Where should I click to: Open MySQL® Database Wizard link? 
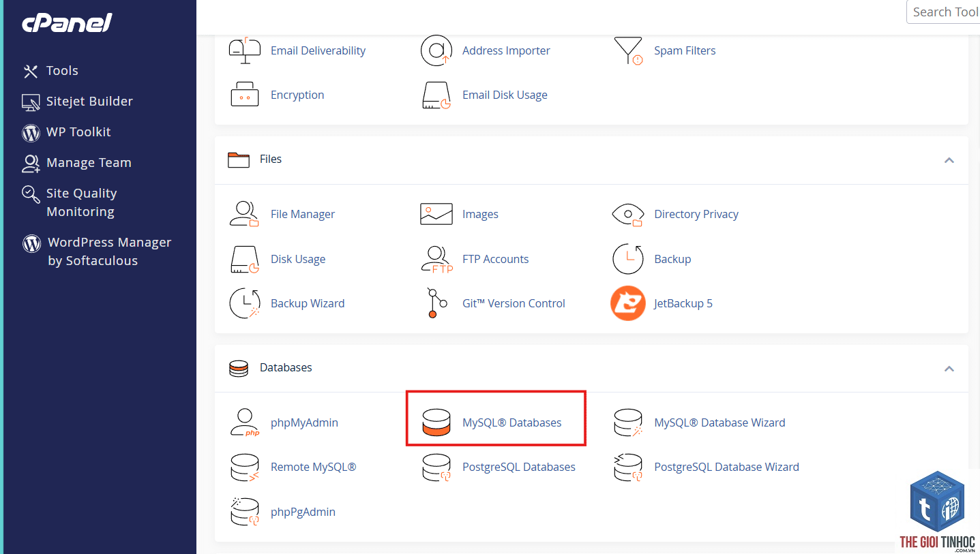(719, 422)
